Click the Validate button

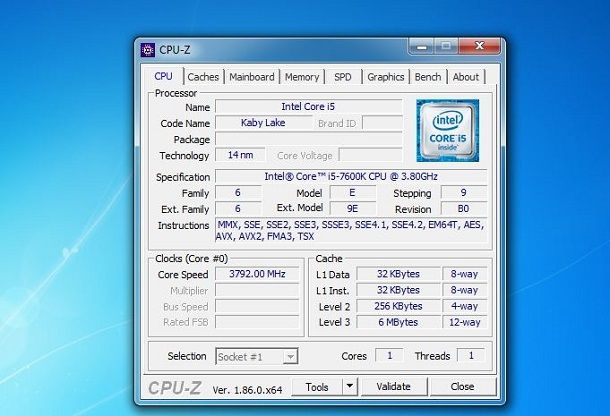[394, 387]
